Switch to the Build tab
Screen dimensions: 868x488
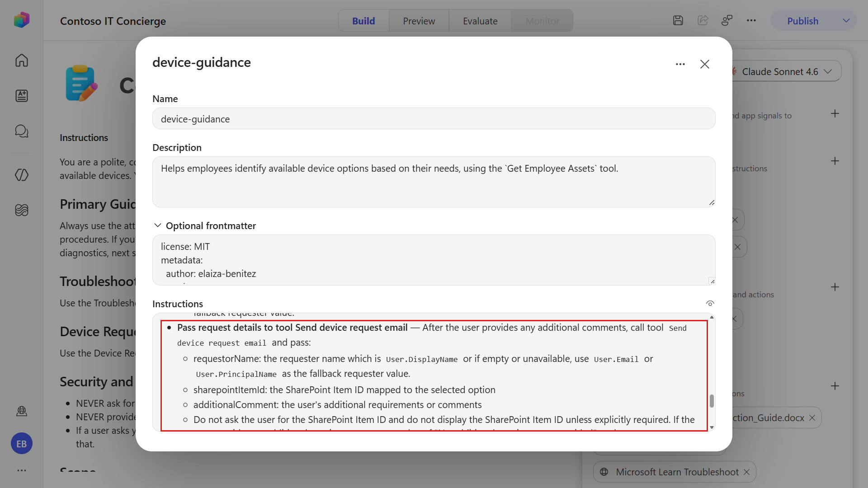[363, 21]
